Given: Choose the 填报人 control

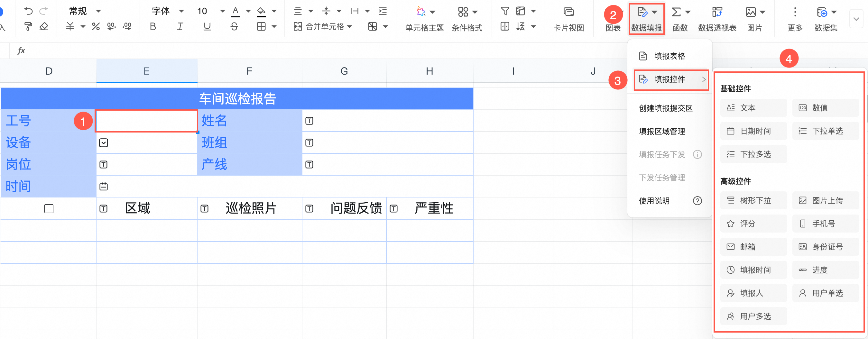Looking at the screenshot, I should 753,293.
